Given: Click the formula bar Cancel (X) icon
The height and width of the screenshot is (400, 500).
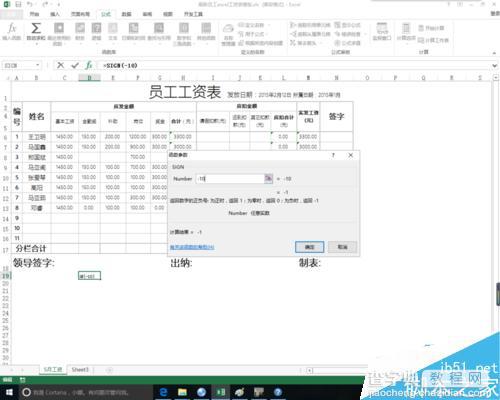Looking at the screenshot, I should click(60, 65).
